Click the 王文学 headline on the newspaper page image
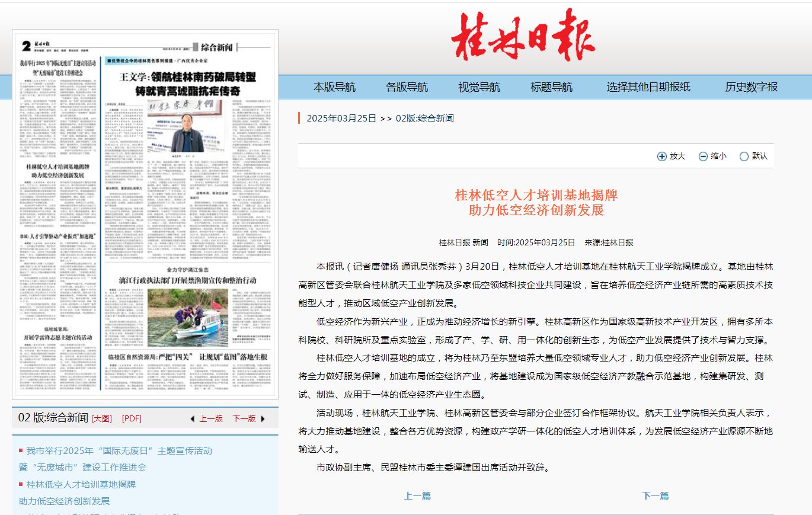The width and height of the screenshot is (812, 515). 187,84
